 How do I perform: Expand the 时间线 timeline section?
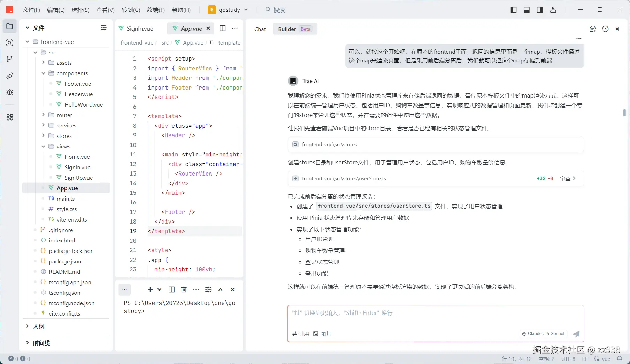tap(28, 343)
